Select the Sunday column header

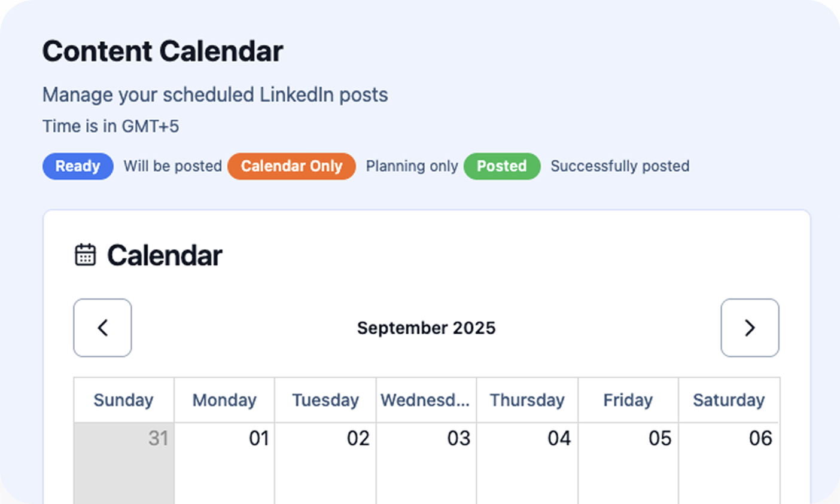click(123, 400)
